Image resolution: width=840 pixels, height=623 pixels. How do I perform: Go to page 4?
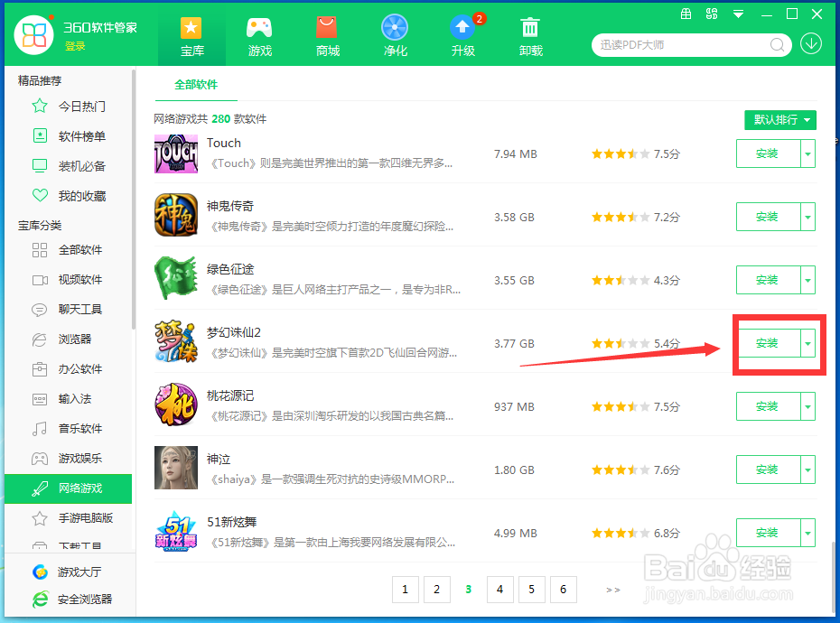coord(499,590)
